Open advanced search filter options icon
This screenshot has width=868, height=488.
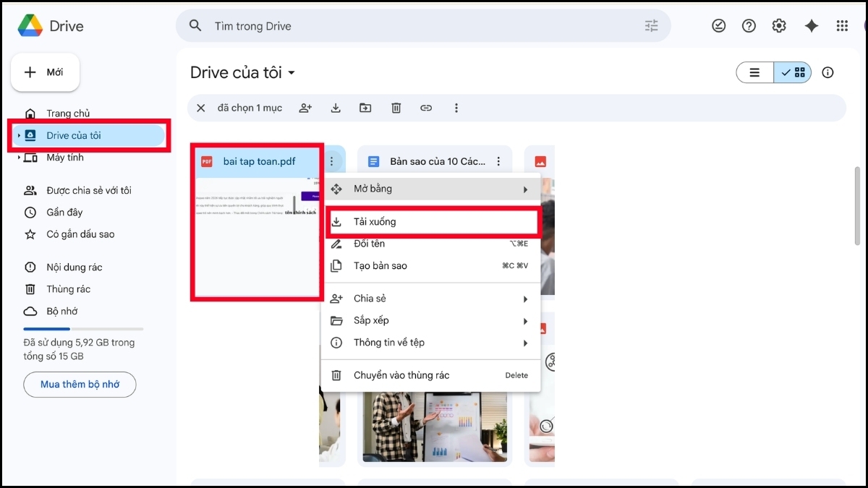pyautogui.click(x=652, y=26)
